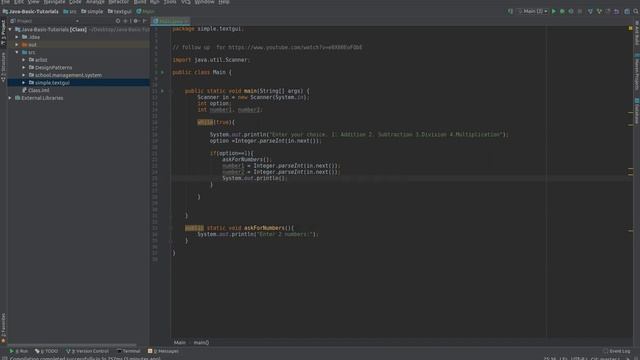640x360 pixels.
Task: Expand the school.management.system package
Action: pyautogui.click(x=24, y=75)
